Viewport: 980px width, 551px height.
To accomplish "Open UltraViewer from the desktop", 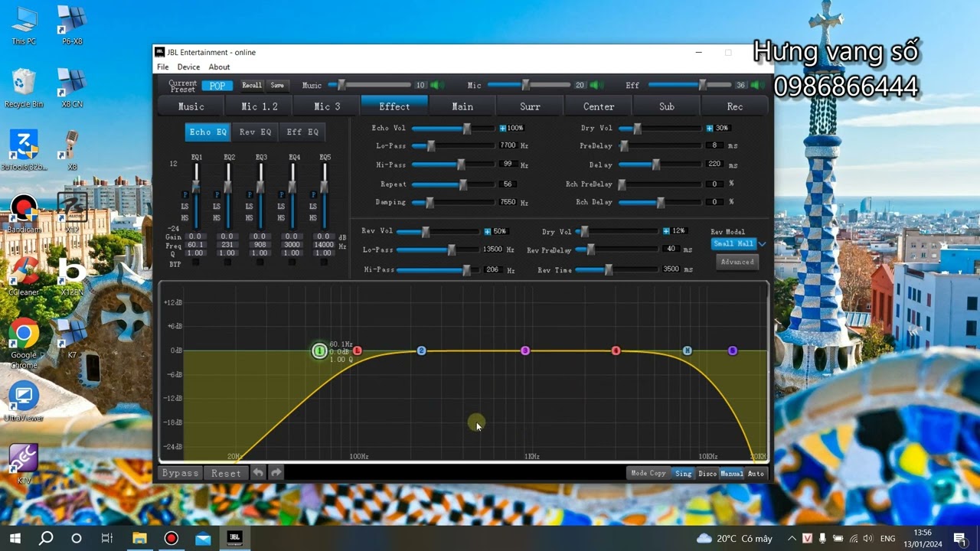I will tap(24, 403).
